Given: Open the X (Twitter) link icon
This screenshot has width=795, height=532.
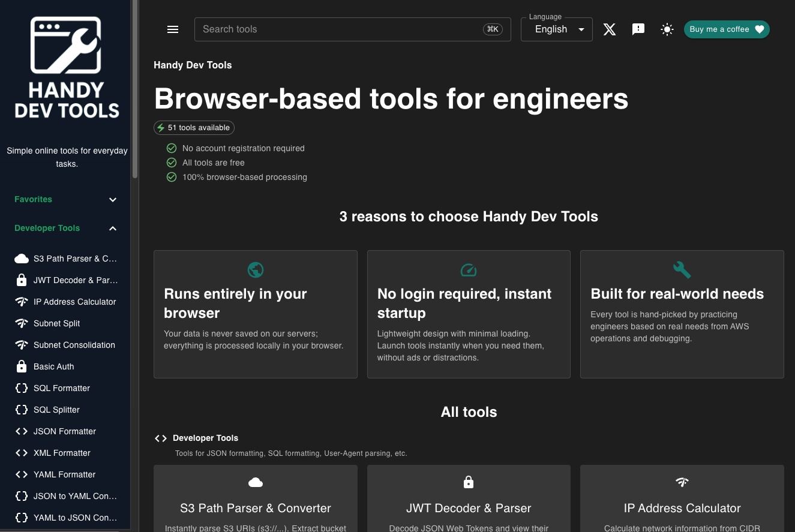Looking at the screenshot, I should [610, 29].
